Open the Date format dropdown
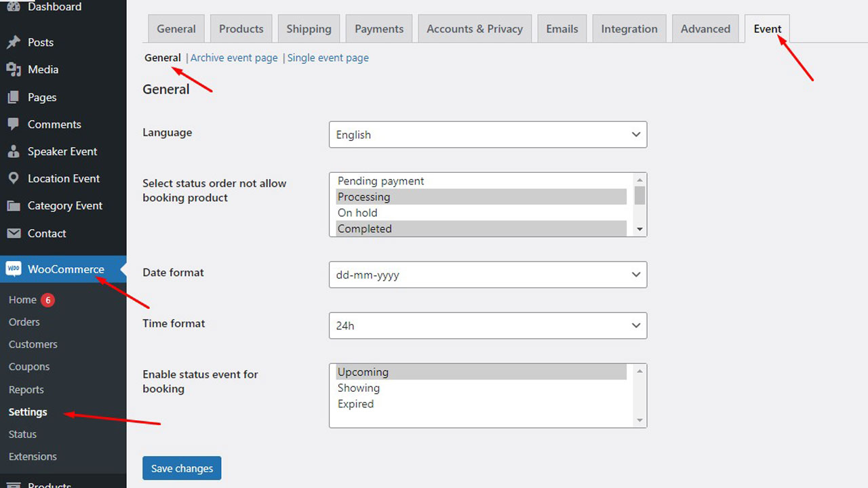This screenshot has width=868, height=488. (x=487, y=274)
